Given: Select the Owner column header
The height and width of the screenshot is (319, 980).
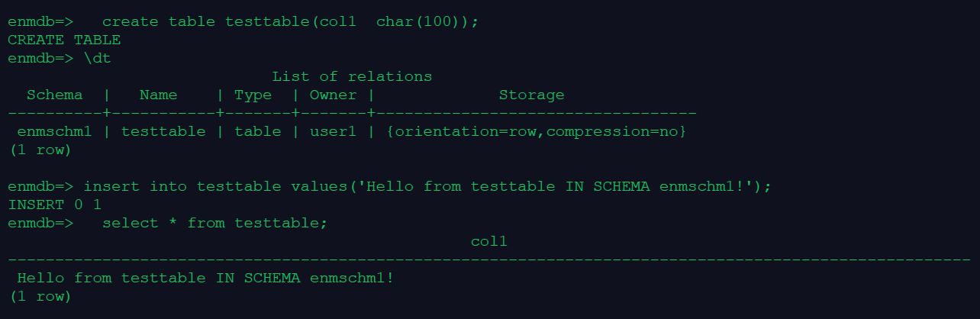Looking at the screenshot, I should click(333, 95).
